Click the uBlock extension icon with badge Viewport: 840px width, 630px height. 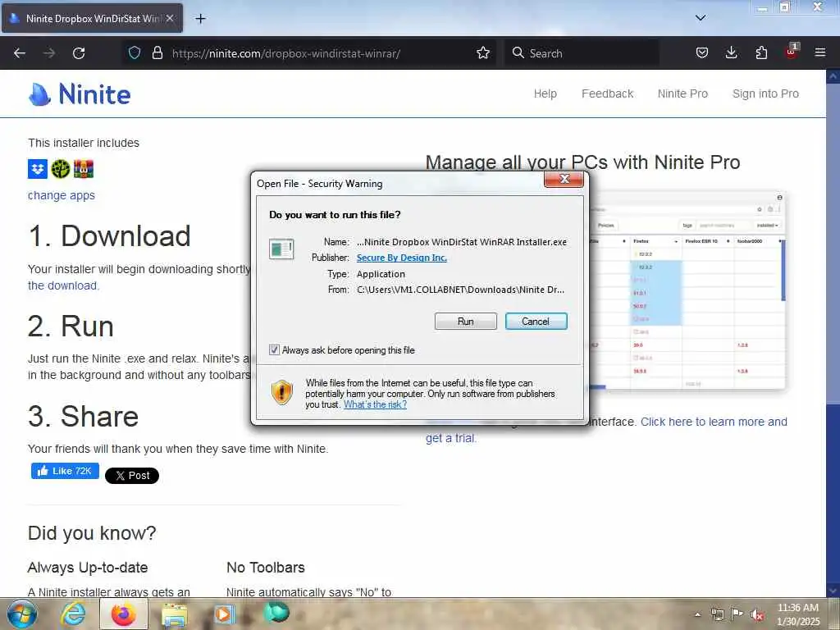pos(792,52)
